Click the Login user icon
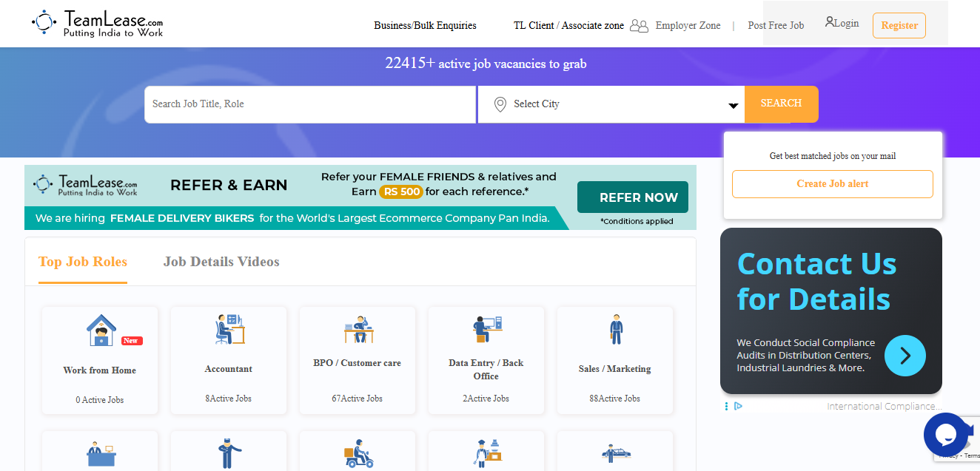The width and height of the screenshot is (980, 471). point(830,22)
